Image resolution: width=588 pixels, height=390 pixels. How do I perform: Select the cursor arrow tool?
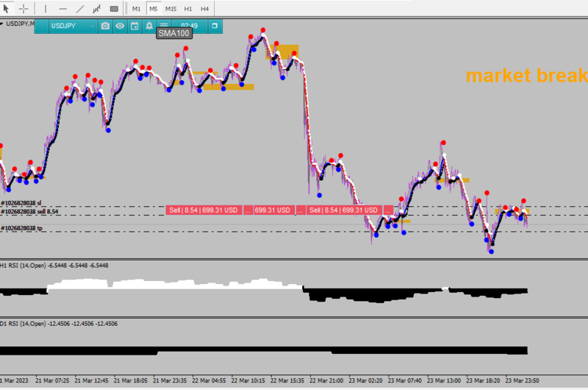tap(6, 8)
